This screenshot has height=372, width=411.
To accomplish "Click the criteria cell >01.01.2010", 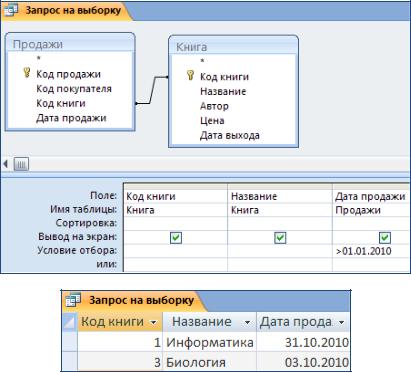I will pos(371,251).
